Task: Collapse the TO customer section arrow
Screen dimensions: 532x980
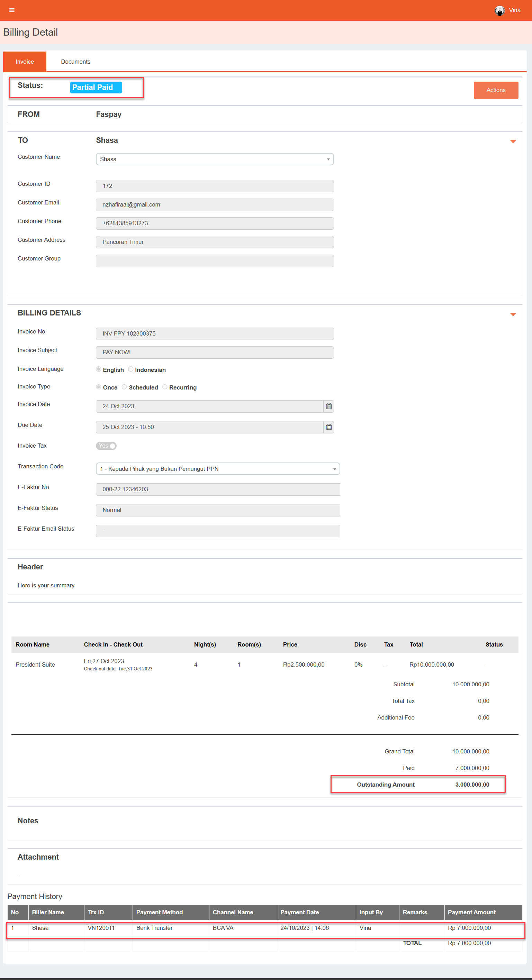Action: click(513, 141)
